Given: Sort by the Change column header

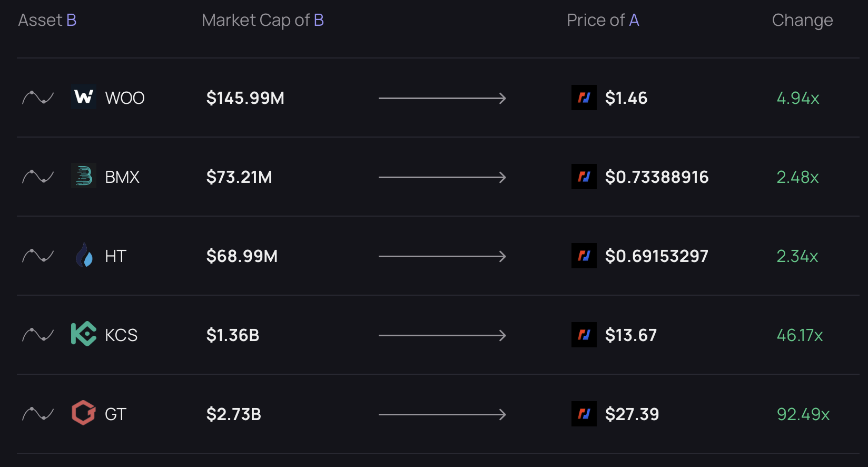Looking at the screenshot, I should (x=802, y=20).
